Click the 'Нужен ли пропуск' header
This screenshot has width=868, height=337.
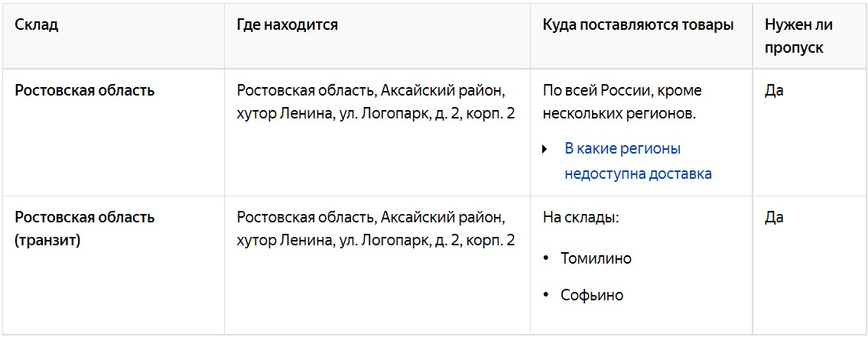tap(799, 37)
